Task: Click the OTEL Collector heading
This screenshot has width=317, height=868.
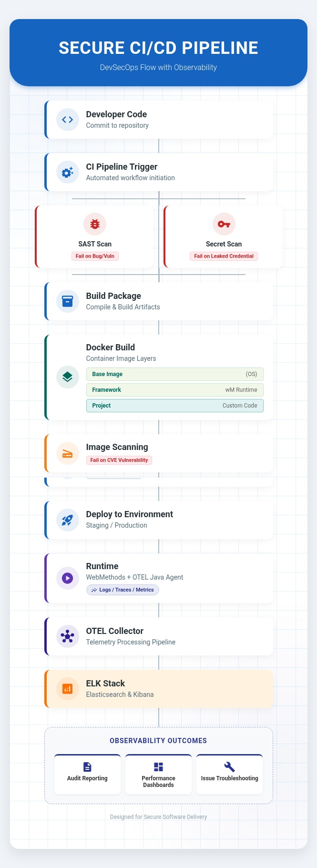Action: point(115,631)
